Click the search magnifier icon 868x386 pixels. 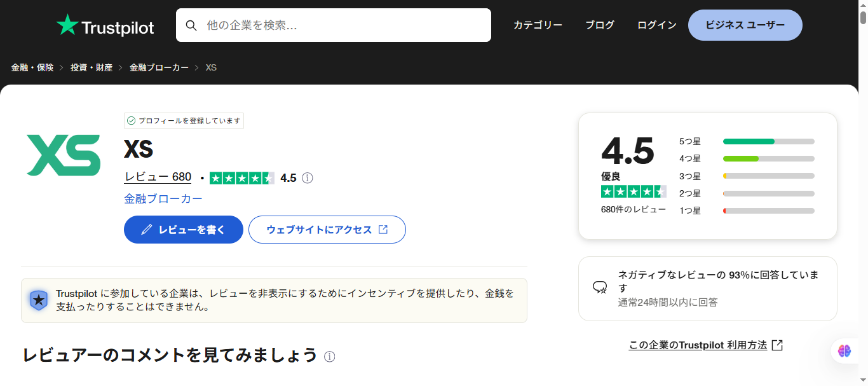(x=192, y=25)
